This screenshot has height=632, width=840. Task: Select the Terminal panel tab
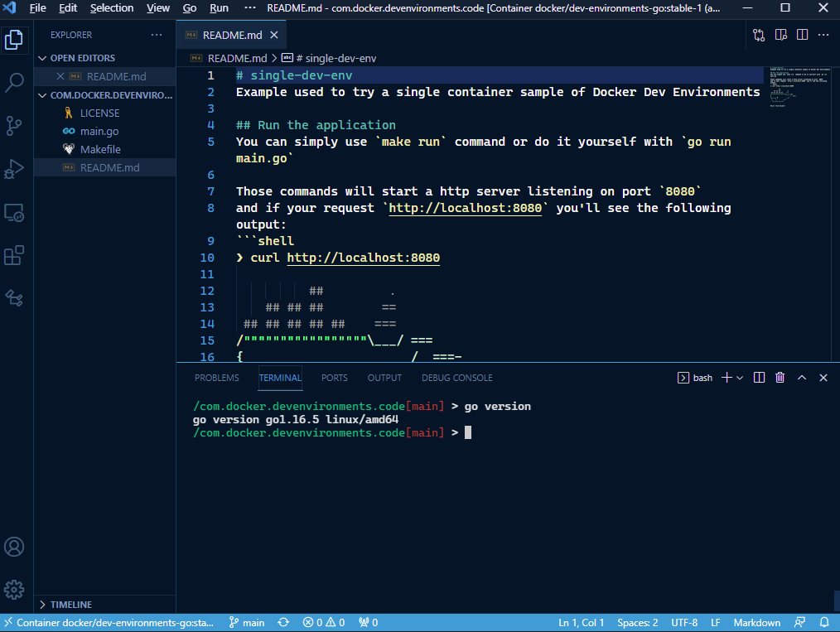(280, 378)
